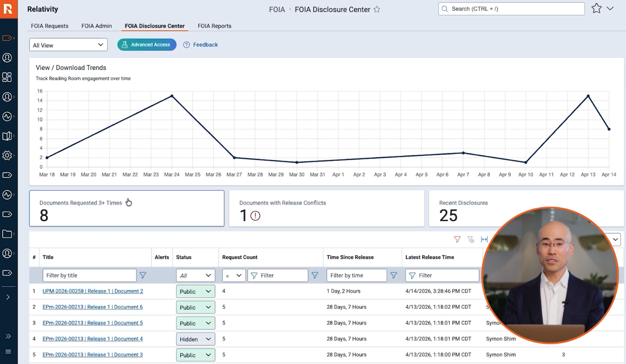
Task: Expand the favorites chevron beside the top star
Action: click(x=610, y=8)
